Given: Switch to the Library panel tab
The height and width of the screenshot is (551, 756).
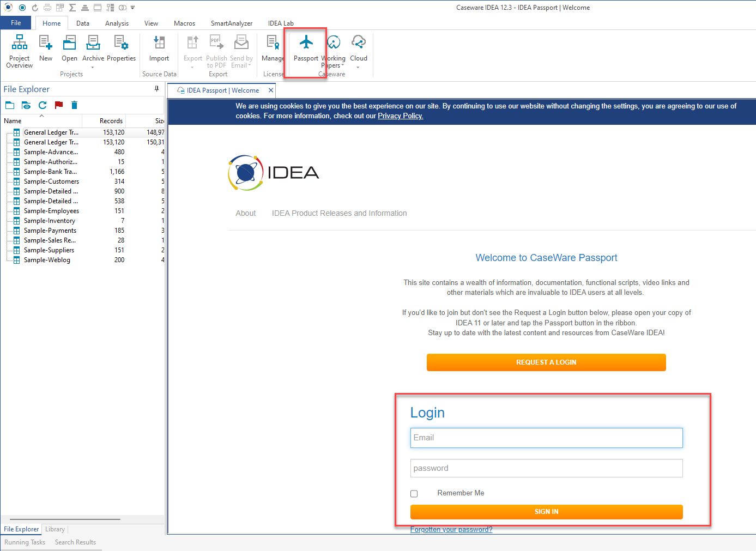Looking at the screenshot, I should [55, 529].
